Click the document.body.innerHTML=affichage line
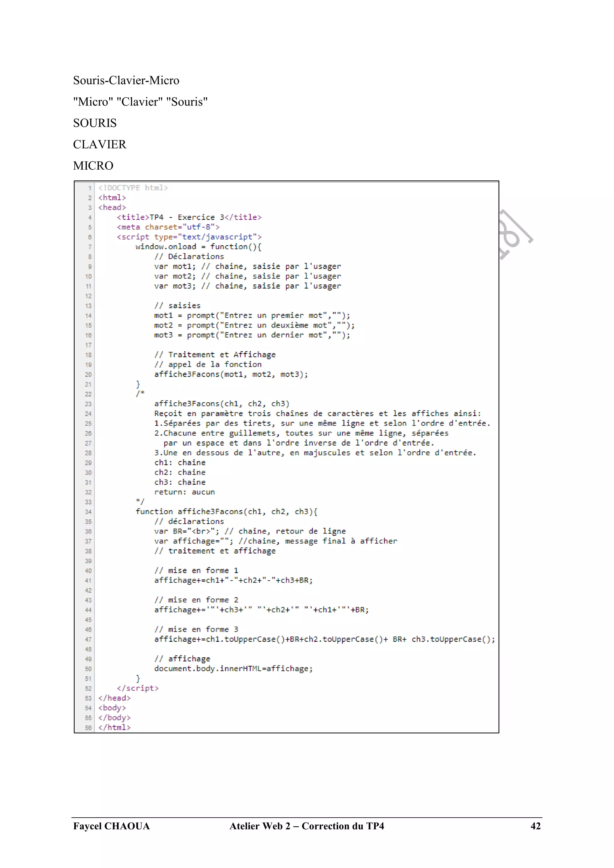Image resolution: width=614 pixels, height=868 pixels. pyautogui.click(x=233, y=669)
